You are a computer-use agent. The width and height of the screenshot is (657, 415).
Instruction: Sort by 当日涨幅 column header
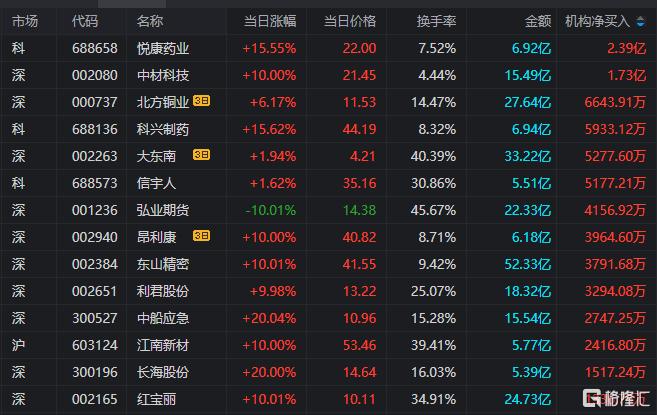coord(269,20)
